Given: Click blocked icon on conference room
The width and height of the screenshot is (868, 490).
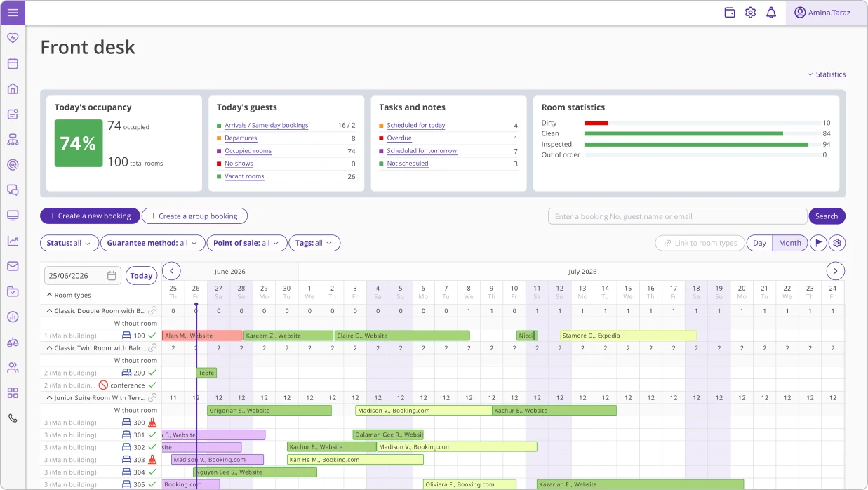Looking at the screenshot, I should click(103, 385).
